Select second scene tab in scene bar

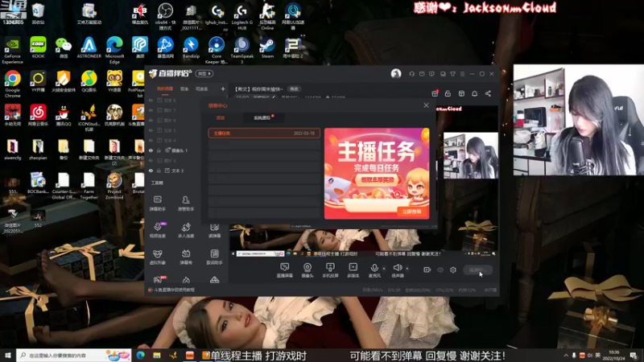(x=184, y=88)
